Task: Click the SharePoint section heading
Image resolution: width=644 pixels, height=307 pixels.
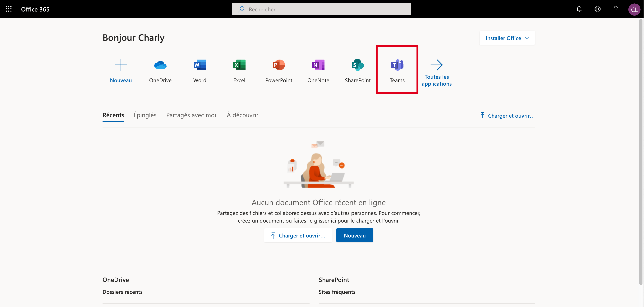Action: click(334, 280)
